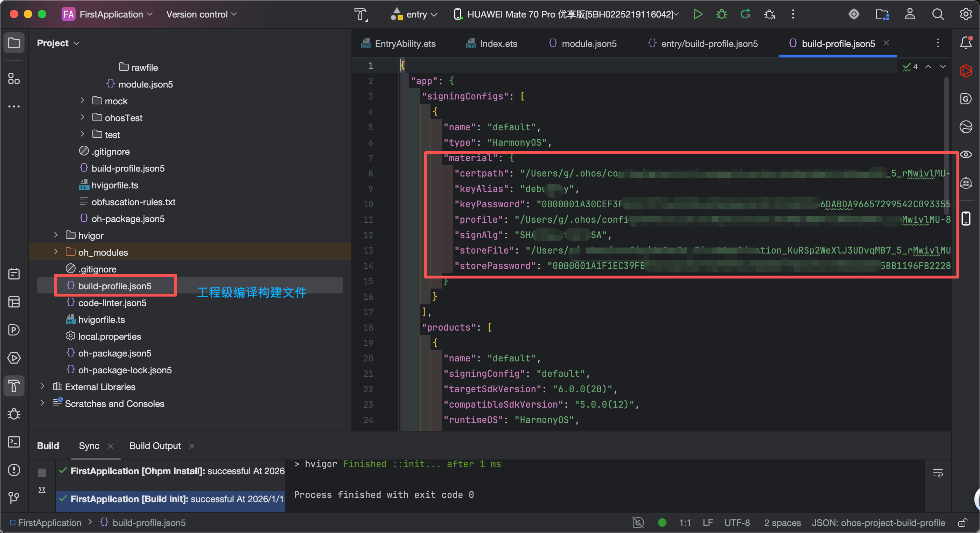Image resolution: width=980 pixels, height=533 pixels.
Task: Open the Terminal tool window icon
Action: 14,442
